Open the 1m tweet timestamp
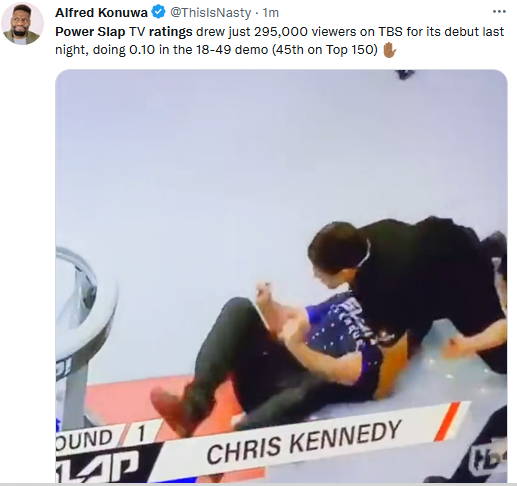Image resolution: width=517 pixels, height=486 pixels. (271, 13)
